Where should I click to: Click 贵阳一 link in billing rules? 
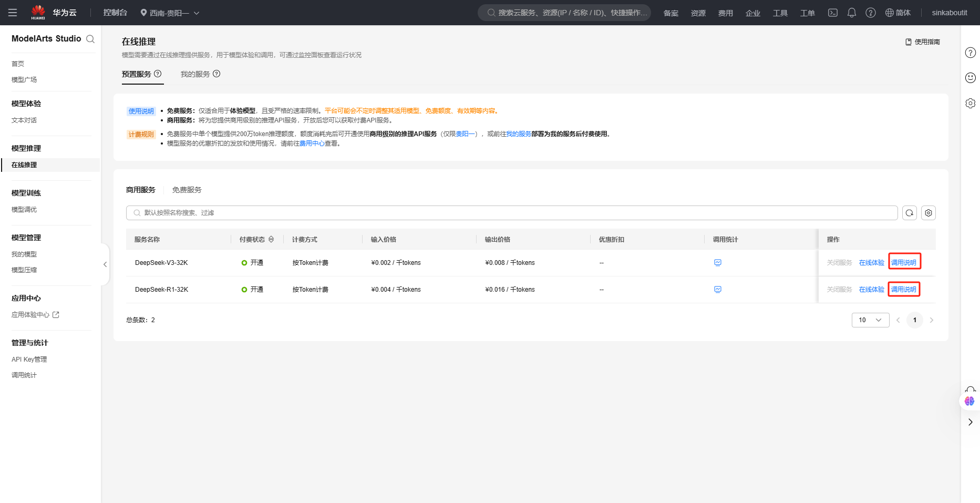(x=466, y=134)
